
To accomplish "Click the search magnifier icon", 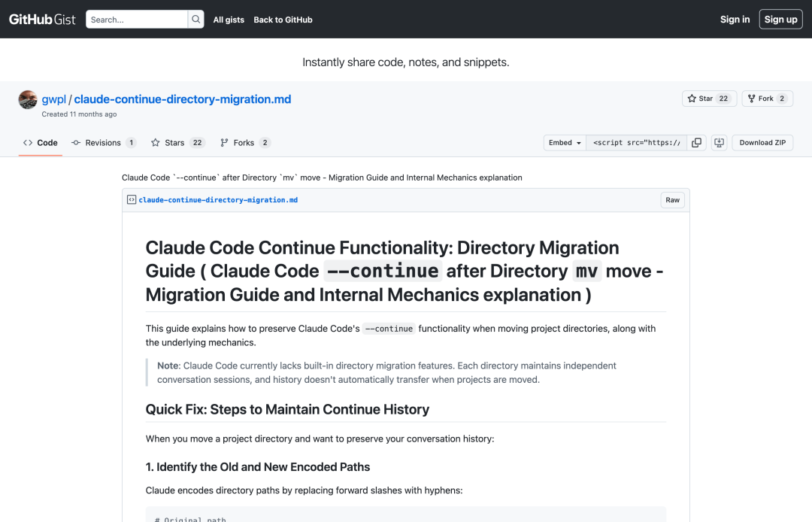I will click(x=195, y=20).
